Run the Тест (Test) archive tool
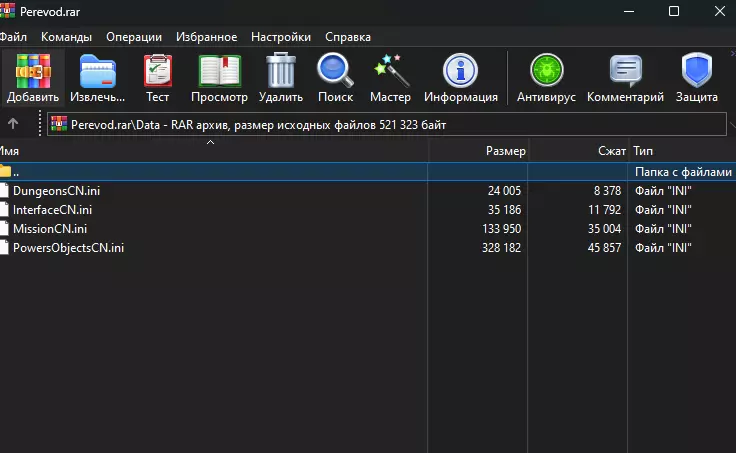736x453 pixels. point(158,71)
